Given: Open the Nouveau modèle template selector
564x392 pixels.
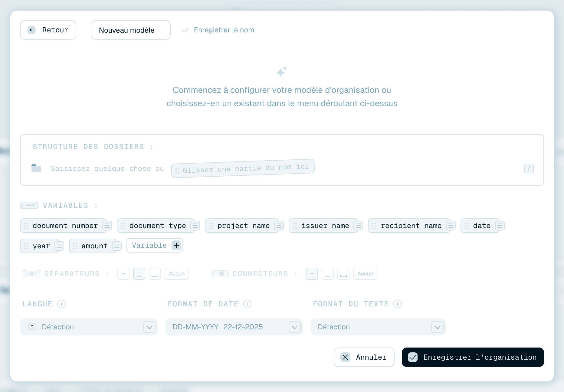Looking at the screenshot, I should [131, 30].
